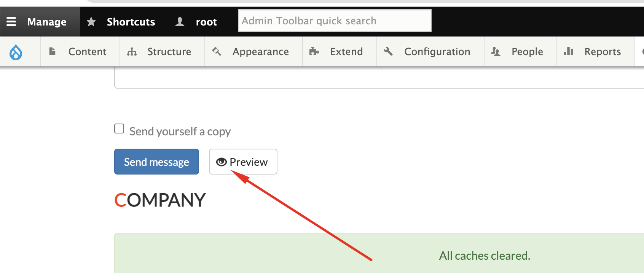
Task: Click the Shortcuts star icon
Action: pyautogui.click(x=91, y=21)
